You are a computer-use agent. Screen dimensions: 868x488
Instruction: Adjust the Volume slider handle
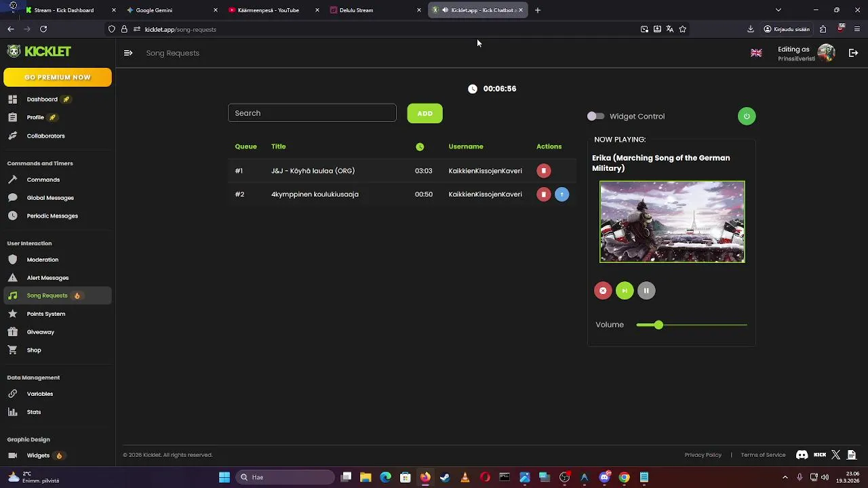tap(658, 325)
